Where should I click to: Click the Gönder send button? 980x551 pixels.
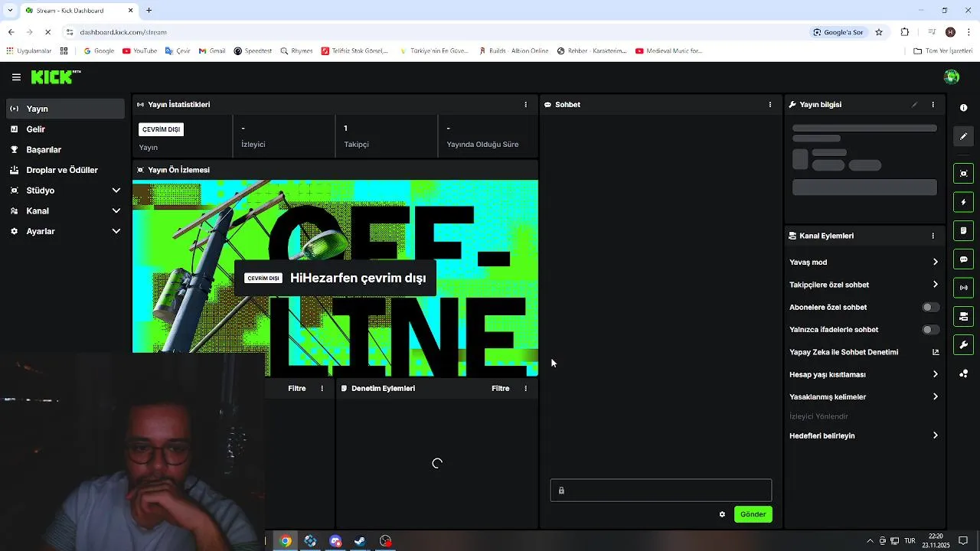[x=753, y=514]
